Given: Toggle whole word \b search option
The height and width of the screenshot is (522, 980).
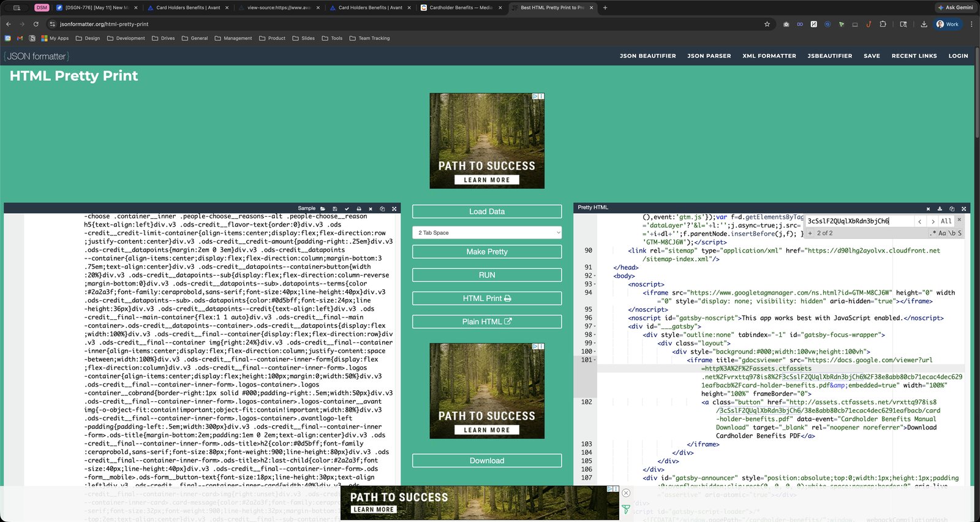Looking at the screenshot, I should 952,233.
